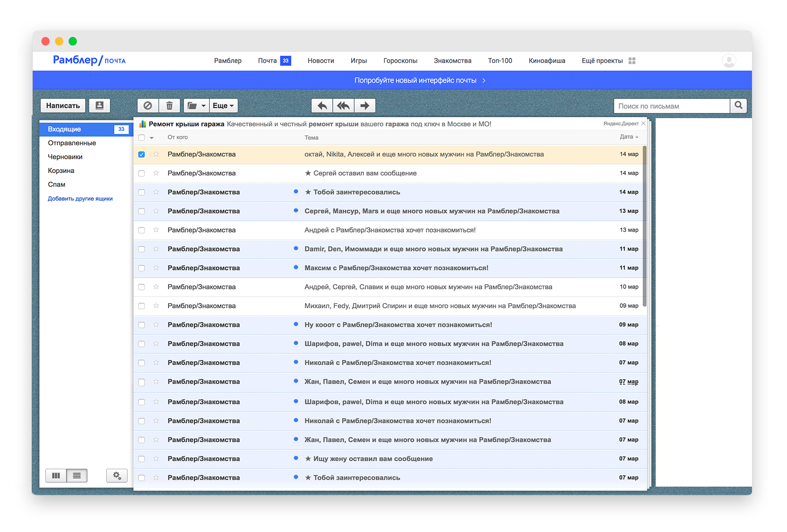Click the reply all double-arrow icon
This screenshot has height=532, width=787.
pos(343,105)
